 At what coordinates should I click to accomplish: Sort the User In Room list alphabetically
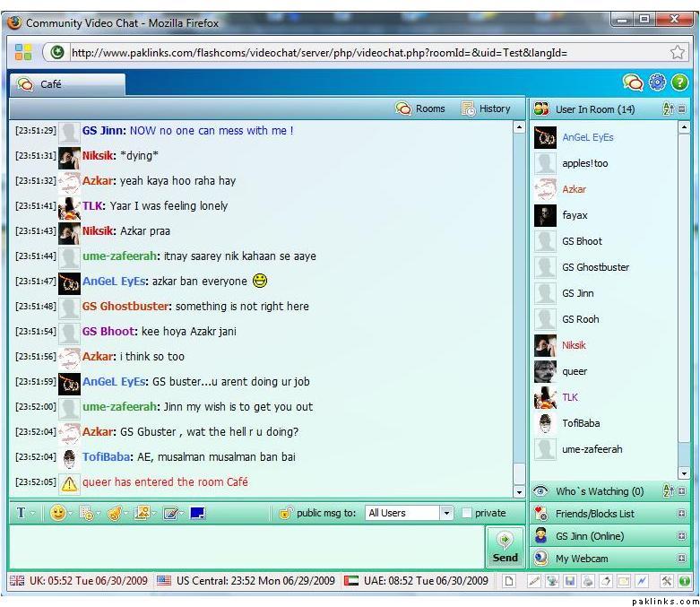coord(668,109)
